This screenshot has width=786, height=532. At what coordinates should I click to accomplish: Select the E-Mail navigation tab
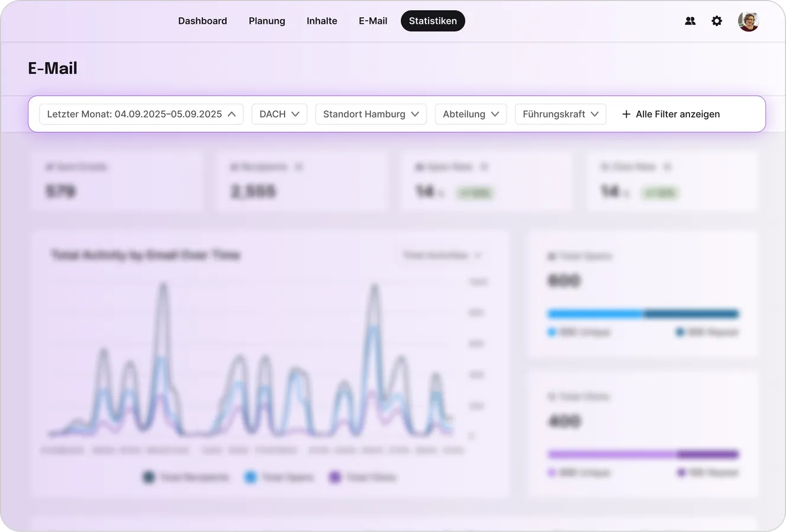tap(373, 21)
